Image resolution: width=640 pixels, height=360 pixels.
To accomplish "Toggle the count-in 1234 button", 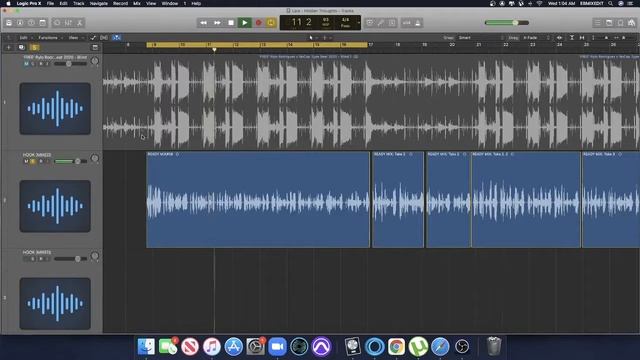I will pyautogui.click(x=407, y=23).
